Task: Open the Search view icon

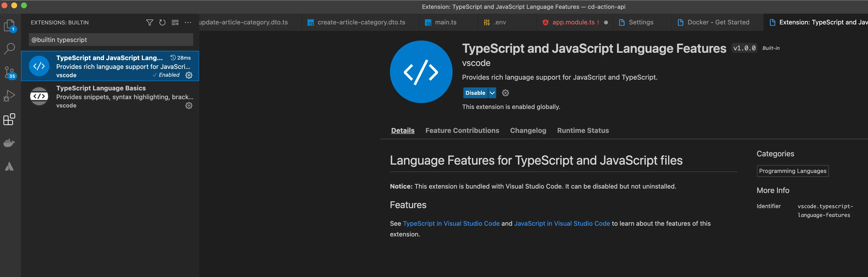Action: point(10,48)
